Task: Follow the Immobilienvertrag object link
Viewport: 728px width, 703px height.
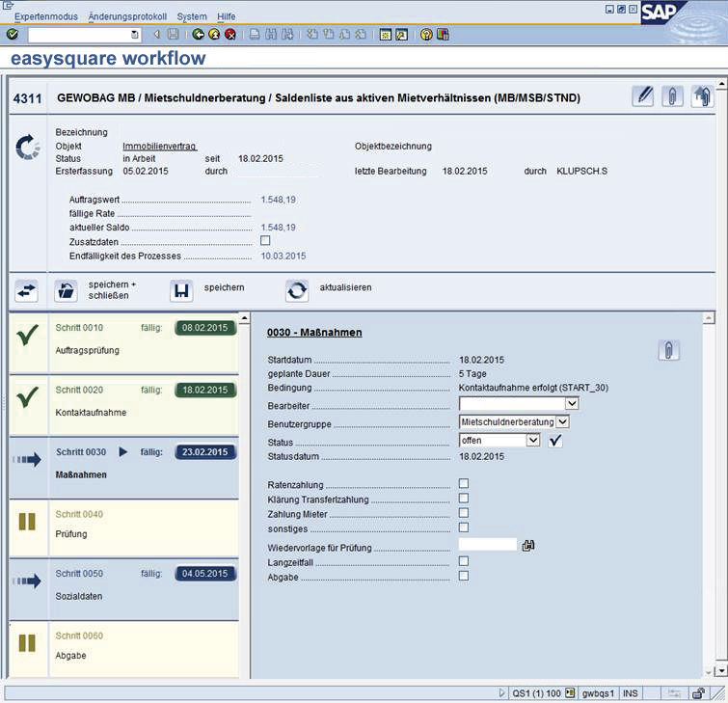Action: point(159,147)
